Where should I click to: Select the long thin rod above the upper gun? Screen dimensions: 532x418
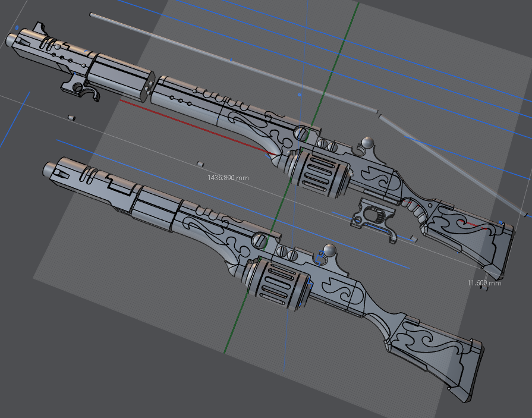(234, 63)
